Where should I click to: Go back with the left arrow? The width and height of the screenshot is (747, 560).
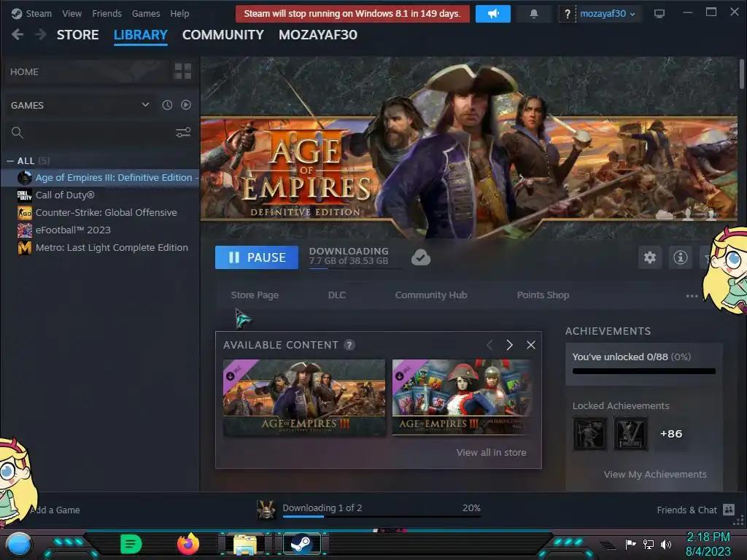pos(18,34)
